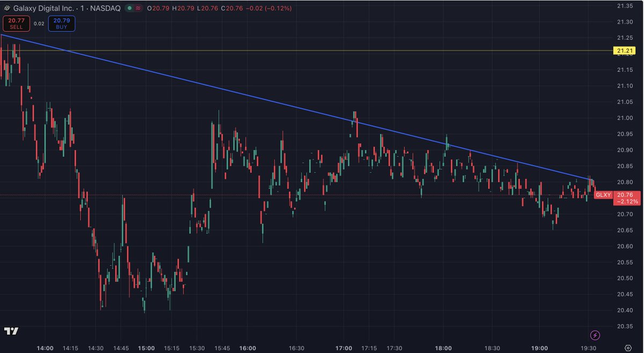This screenshot has height=353, width=644.
Task: Open chart settings via hexagon gear icon
Action: point(627,348)
